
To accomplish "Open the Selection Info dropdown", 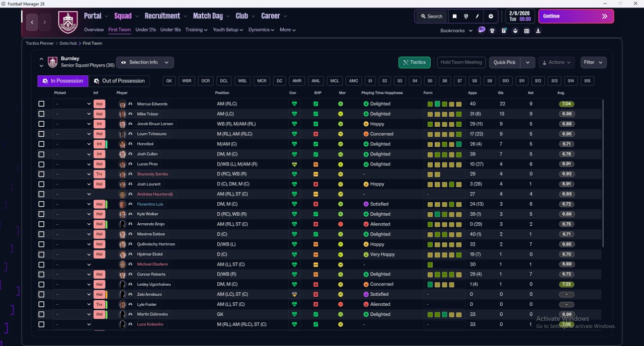I will click(x=145, y=62).
